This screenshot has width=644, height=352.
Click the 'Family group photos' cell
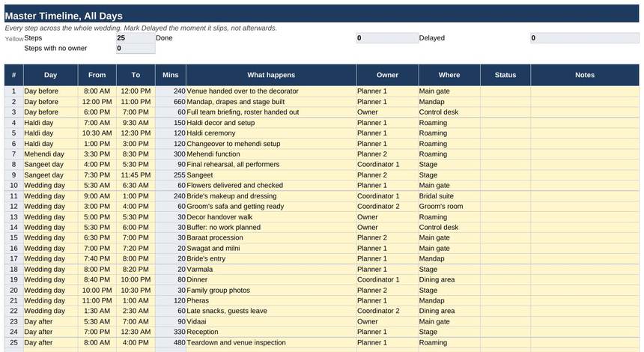271,291
